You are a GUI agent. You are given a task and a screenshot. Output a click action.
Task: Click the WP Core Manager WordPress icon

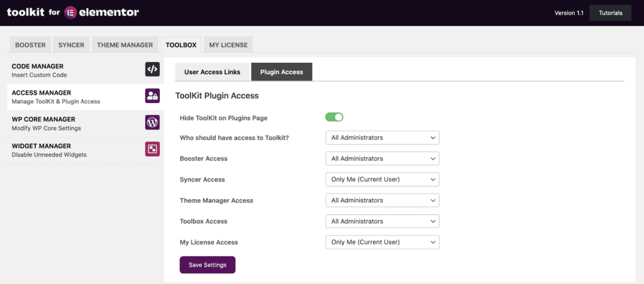(152, 123)
